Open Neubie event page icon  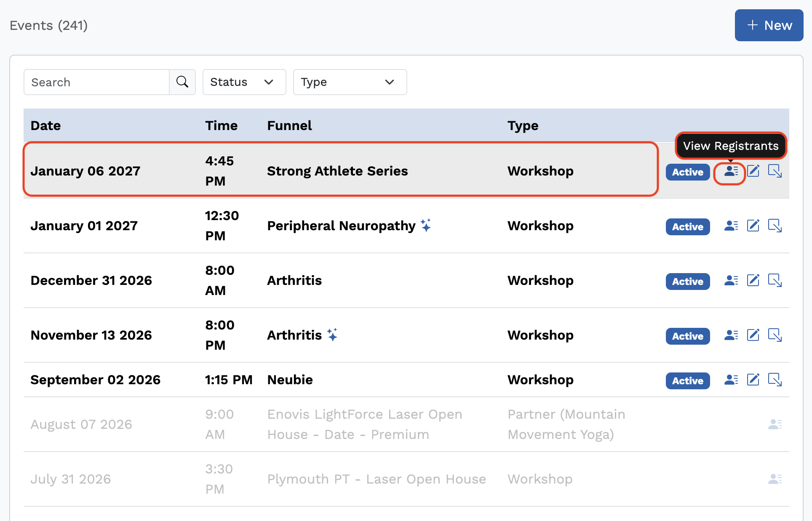tap(775, 380)
